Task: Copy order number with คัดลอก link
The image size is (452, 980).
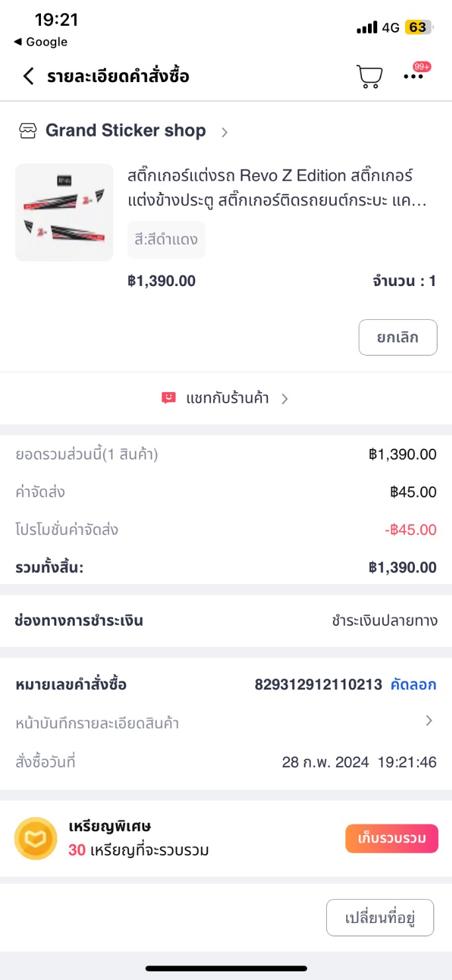Action: pos(413,685)
